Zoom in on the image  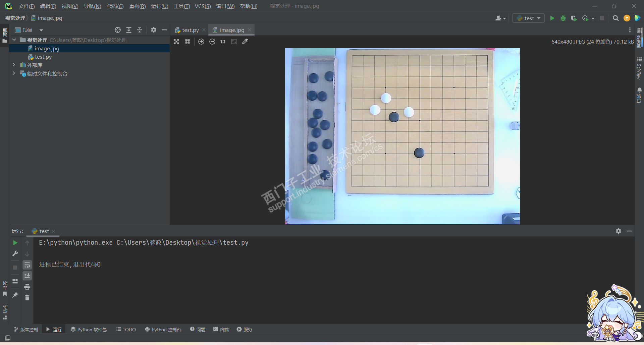(x=201, y=42)
